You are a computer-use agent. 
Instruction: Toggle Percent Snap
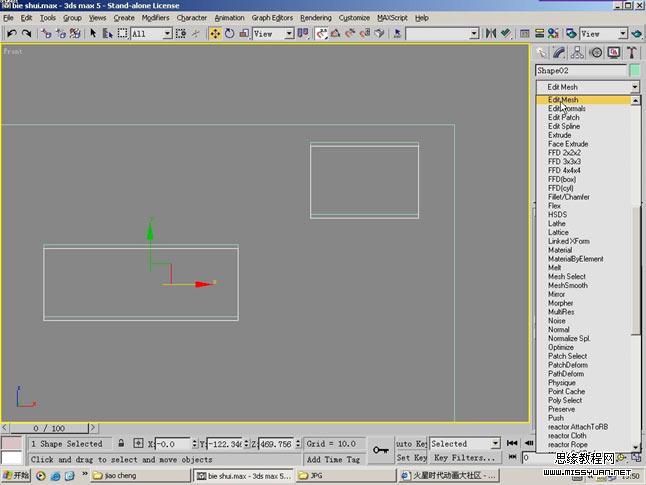point(350,33)
